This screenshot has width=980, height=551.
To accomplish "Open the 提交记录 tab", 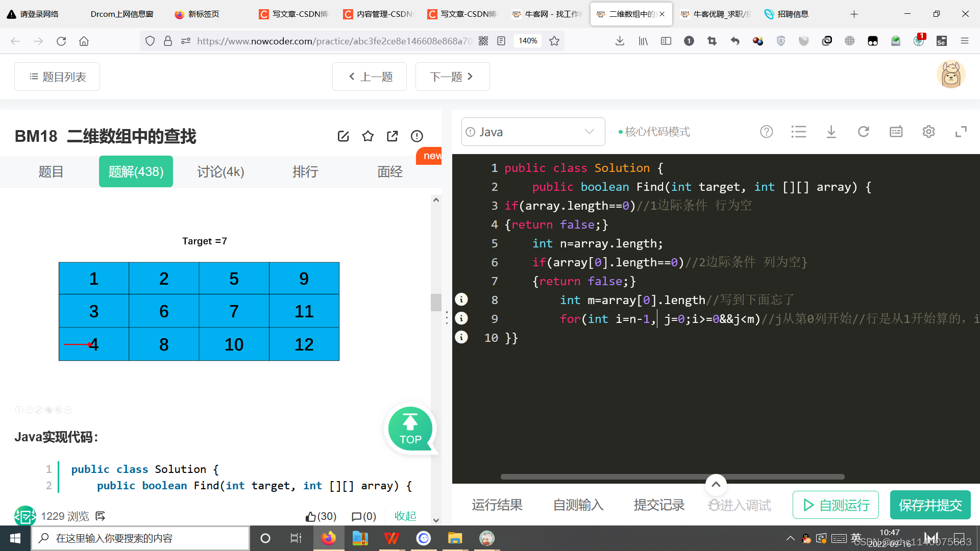I will (x=659, y=505).
